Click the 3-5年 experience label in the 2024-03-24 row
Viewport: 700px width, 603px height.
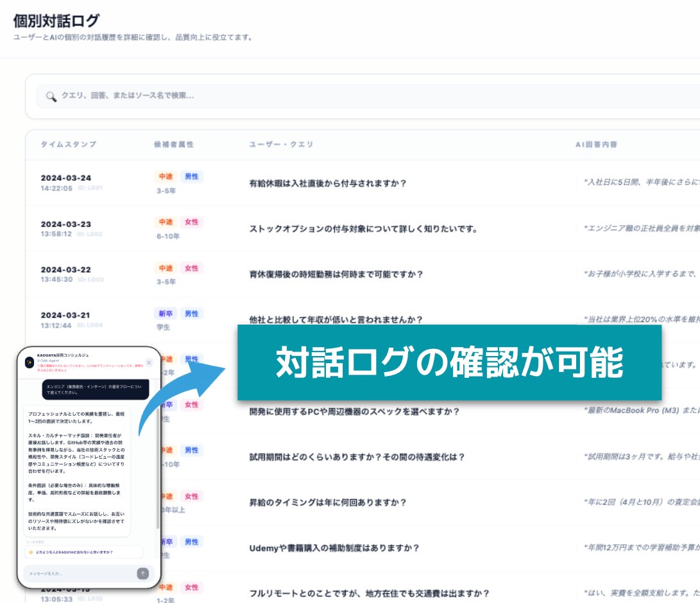pyautogui.click(x=166, y=191)
